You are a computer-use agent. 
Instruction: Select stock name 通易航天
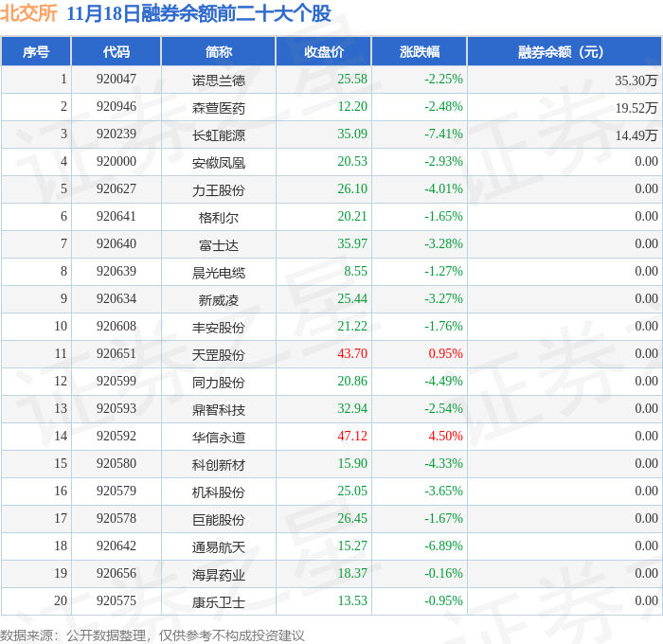[x=219, y=547]
